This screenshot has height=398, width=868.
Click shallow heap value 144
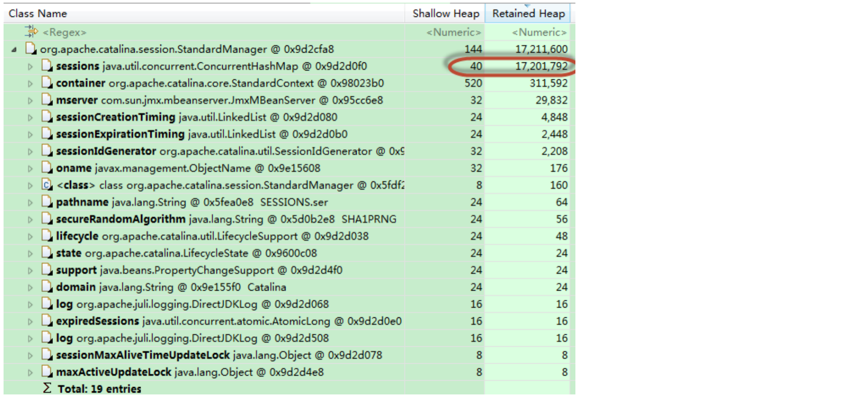[x=473, y=49]
